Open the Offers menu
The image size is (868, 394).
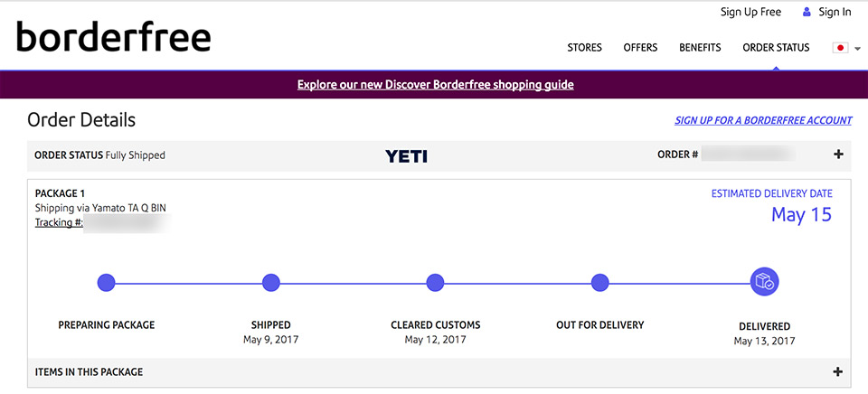(640, 48)
